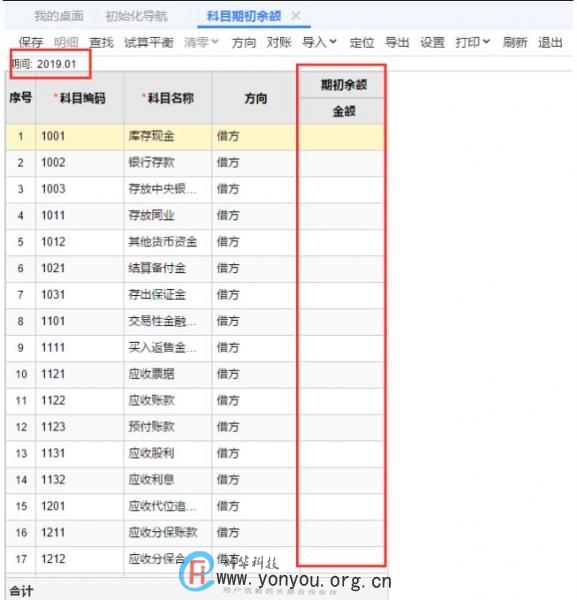This screenshot has height=600, width=577.
Task: Click the 对账 button
Action: [279, 42]
